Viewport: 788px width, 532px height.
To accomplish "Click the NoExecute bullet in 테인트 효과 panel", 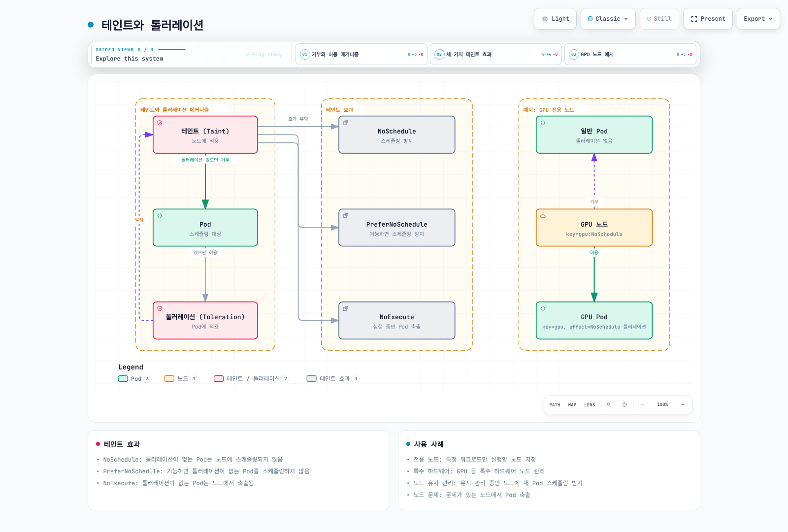I will pyautogui.click(x=178, y=483).
